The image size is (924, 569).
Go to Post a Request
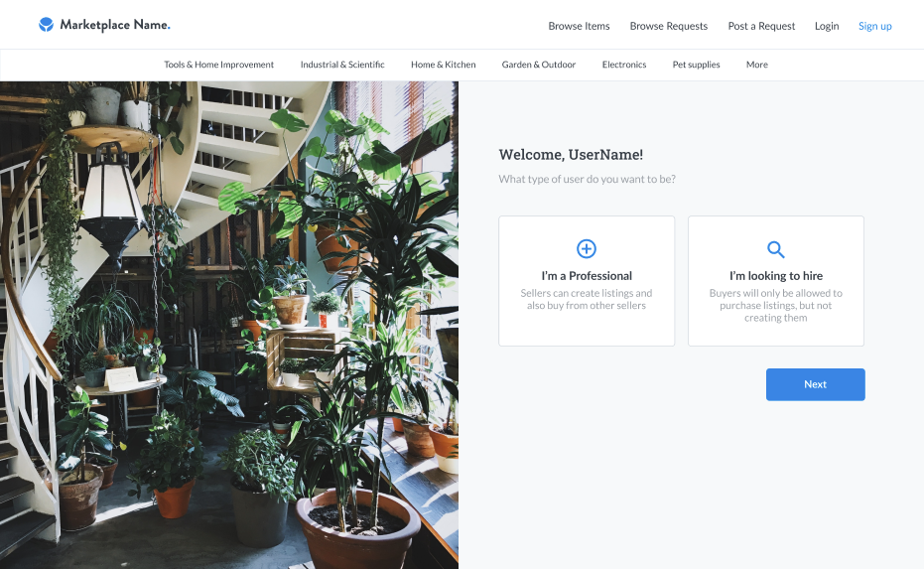point(761,26)
